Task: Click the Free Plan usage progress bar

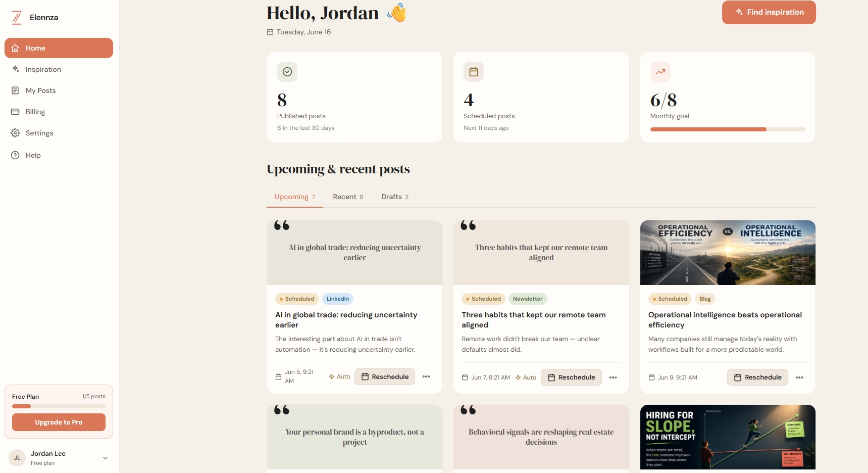Action: coord(59,406)
